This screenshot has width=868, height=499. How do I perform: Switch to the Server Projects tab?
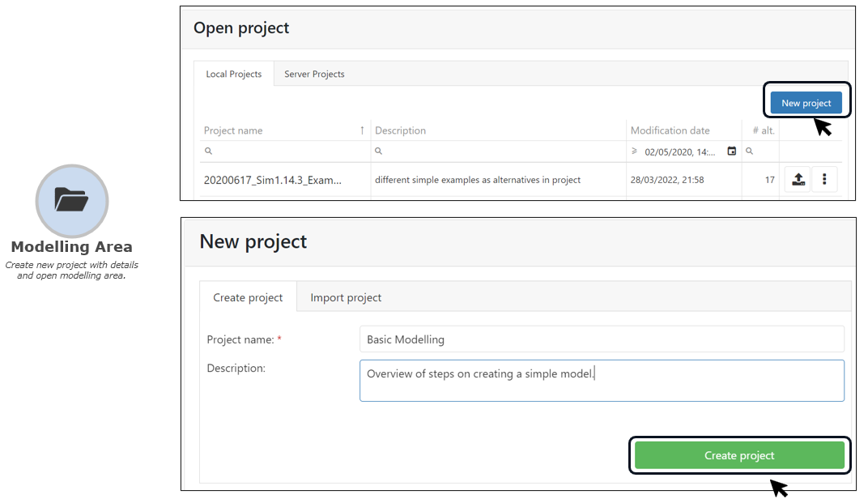pyautogui.click(x=314, y=74)
